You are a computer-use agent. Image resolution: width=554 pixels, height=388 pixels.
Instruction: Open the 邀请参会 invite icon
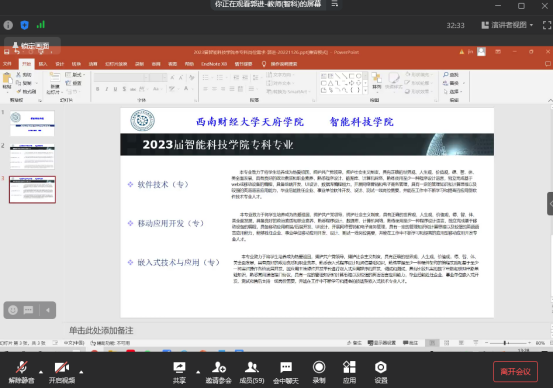tap(218, 372)
